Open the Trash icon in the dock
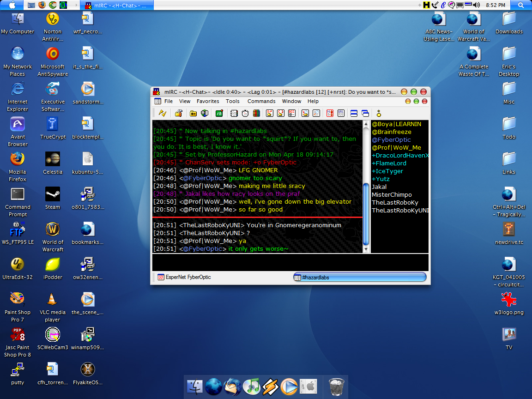This screenshot has width=532, height=399. 337,387
